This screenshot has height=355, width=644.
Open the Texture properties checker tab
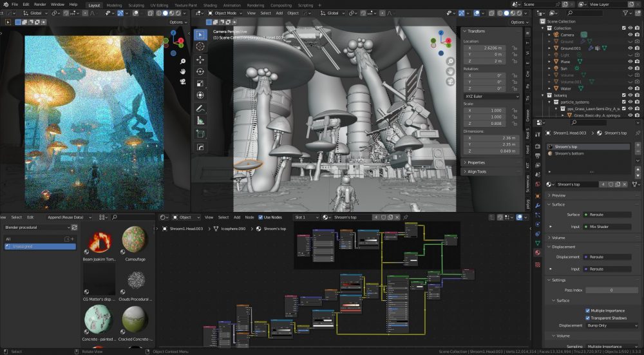click(x=538, y=265)
